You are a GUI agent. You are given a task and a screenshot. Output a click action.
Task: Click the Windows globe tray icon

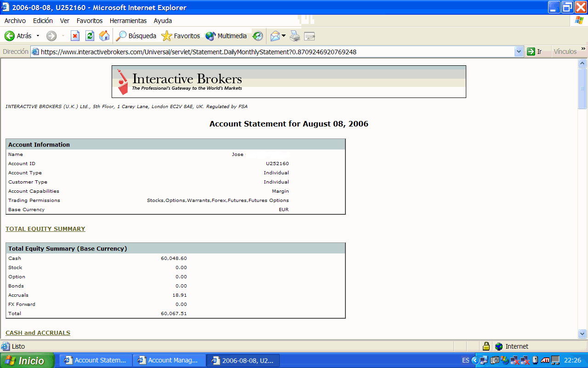pos(505,361)
